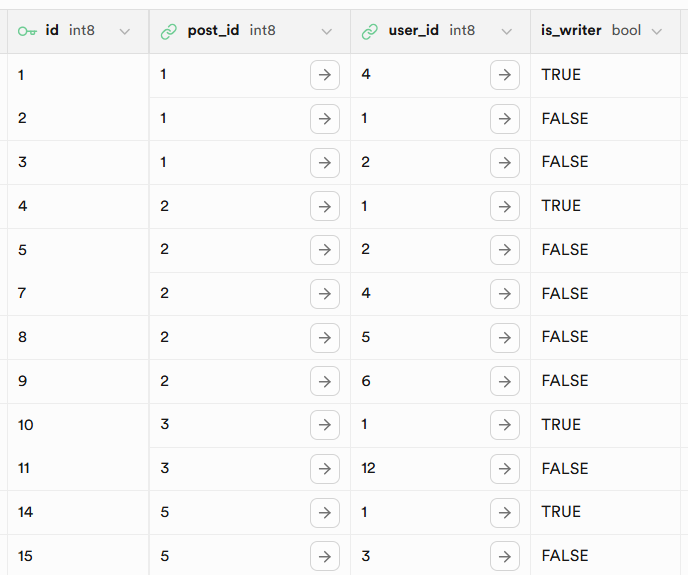Select the user_id cell showing 6
The height and width of the screenshot is (575, 688).
(440, 381)
